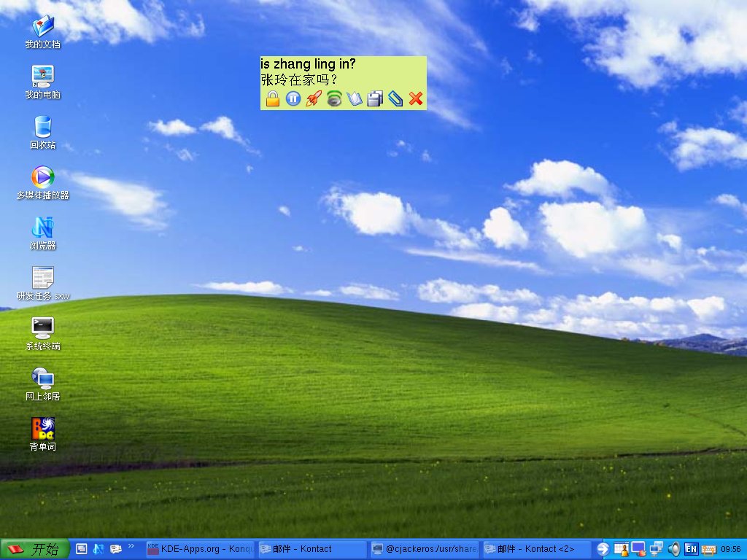Select the 系统终端 terminal desktop icon
747x560 pixels.
click(x=43, y=334)
